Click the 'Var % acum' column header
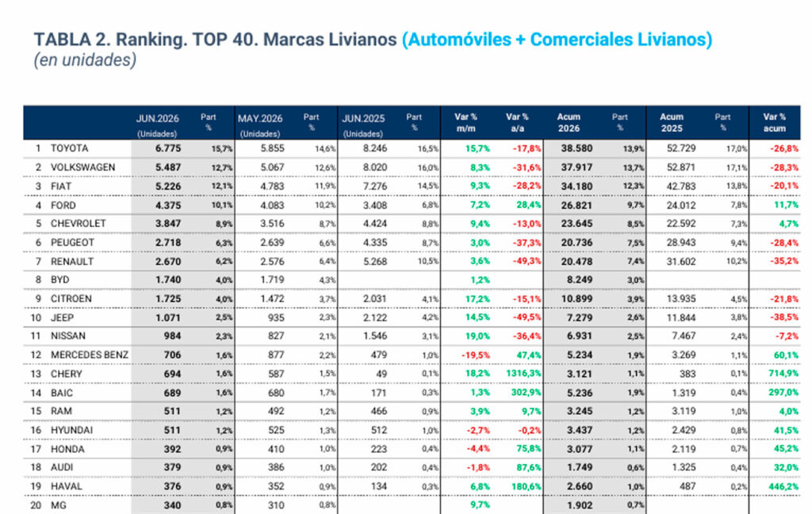 coord(775,123)
